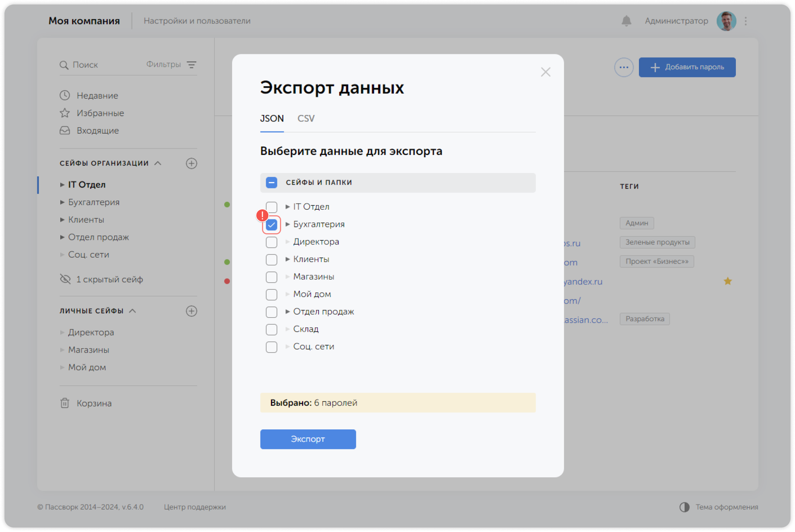Toggle the Сейфы и папки select-all checkbox
This screenshot has height=532, width=795.
(271, 183)
